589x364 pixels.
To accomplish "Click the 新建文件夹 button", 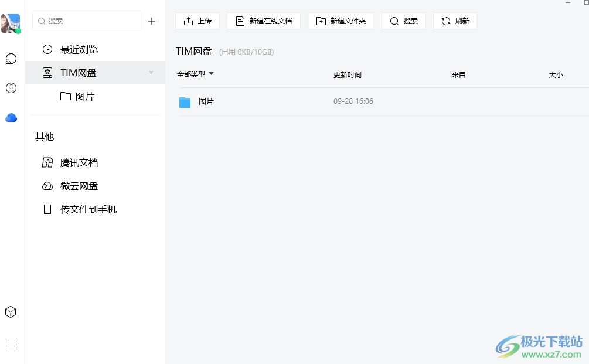I will coord(341,21).
